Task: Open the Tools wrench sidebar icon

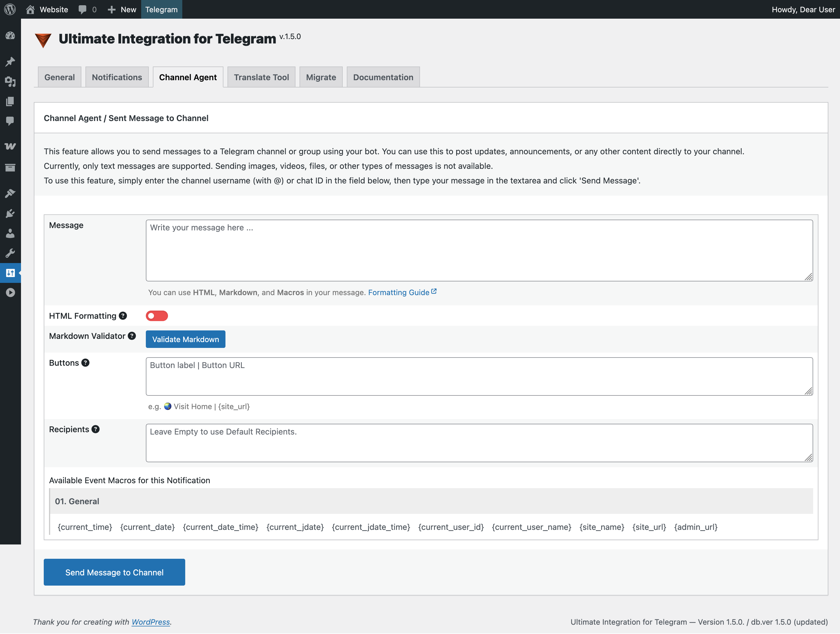Action: coord(10,253)
